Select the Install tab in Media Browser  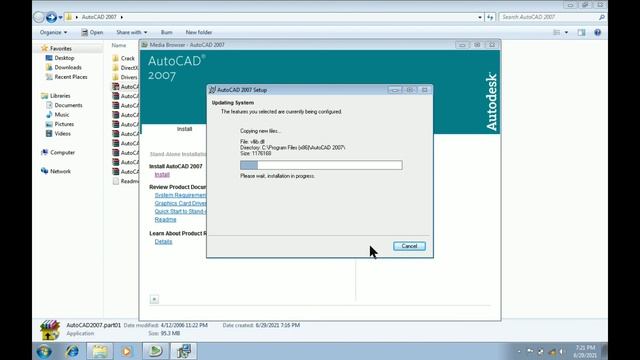184,129
